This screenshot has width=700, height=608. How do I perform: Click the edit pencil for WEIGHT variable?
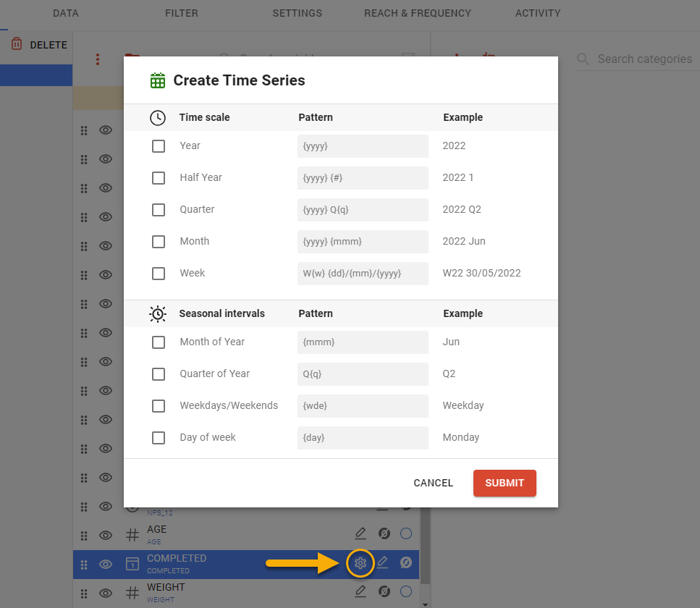[x=360, y=591]
